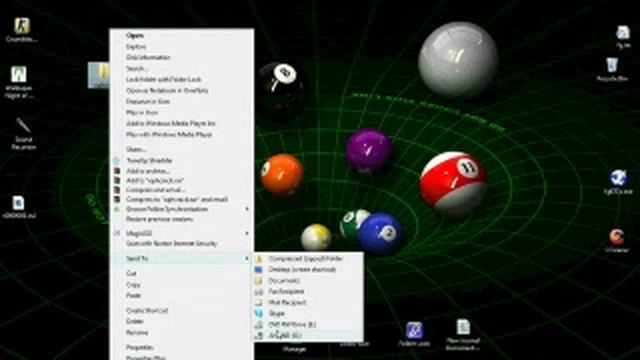640x360 pixels.
Task: Send to Mail Recipient
Action: [287, 302]
